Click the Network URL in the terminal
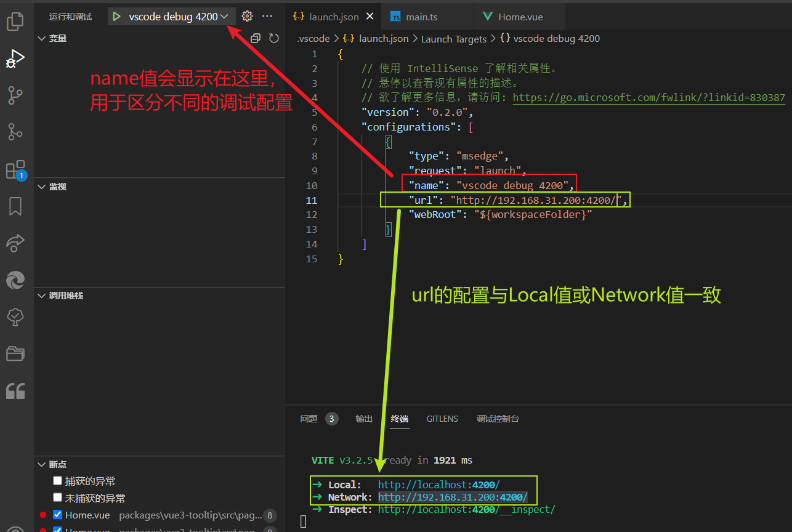 coord(453,497)
